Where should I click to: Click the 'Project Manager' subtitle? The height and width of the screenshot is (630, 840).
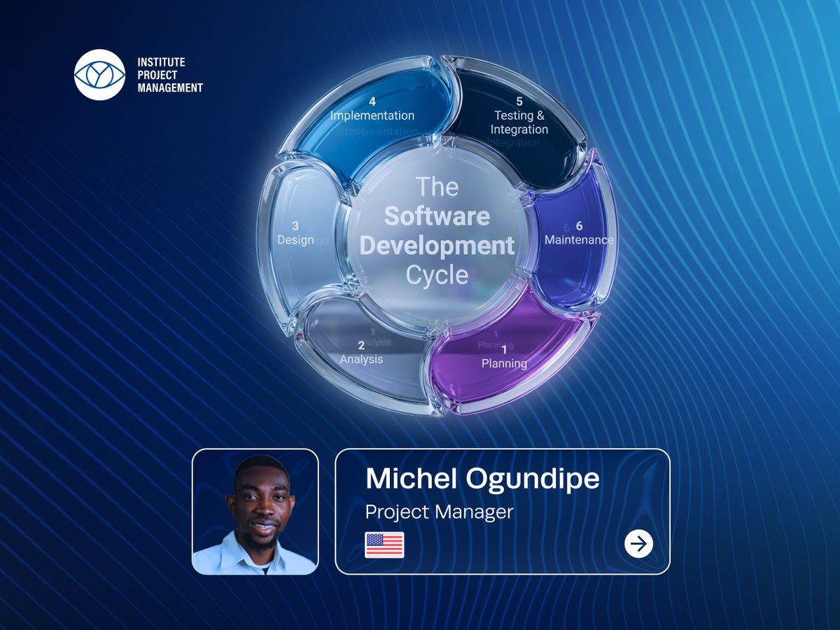(x=440, y=512)
